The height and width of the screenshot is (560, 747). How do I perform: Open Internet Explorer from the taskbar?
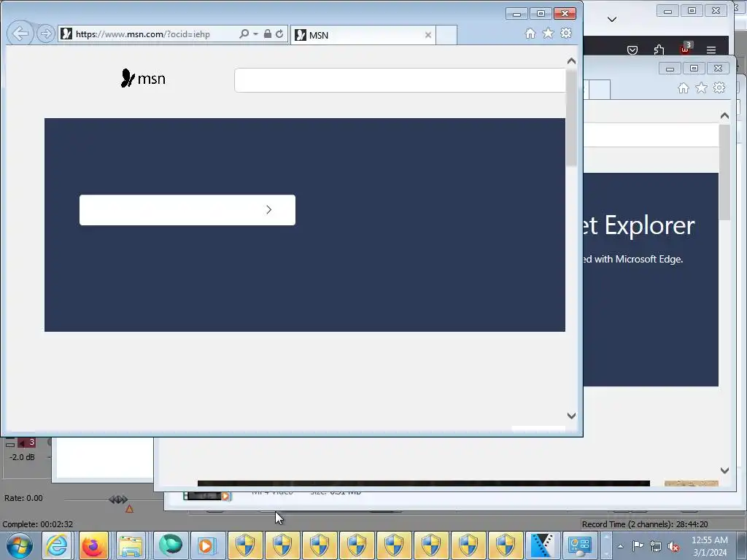click(57, 545)
